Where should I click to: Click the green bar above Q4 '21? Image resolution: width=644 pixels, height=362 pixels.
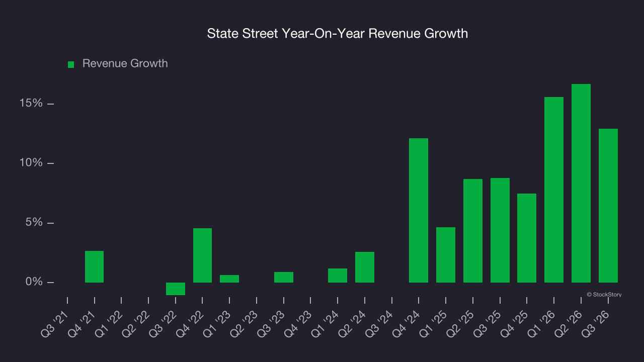coord(94,266)
